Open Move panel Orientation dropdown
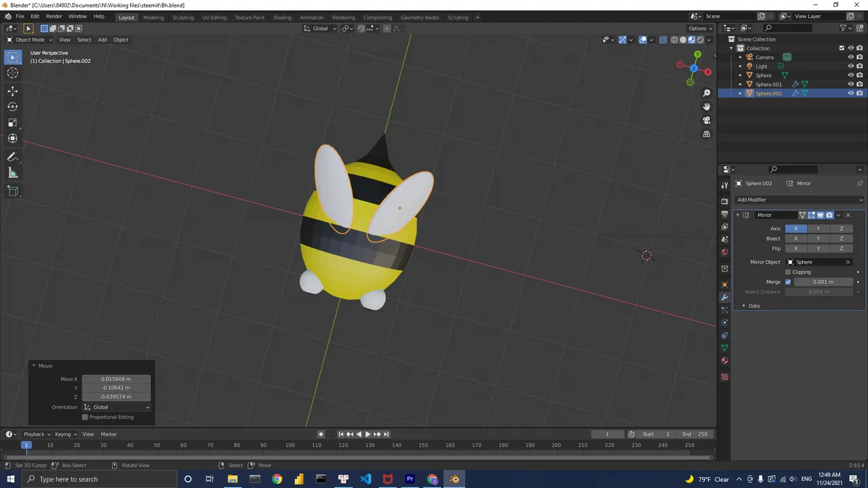Screen dimensions: 868x488 [x=117, y=407]
